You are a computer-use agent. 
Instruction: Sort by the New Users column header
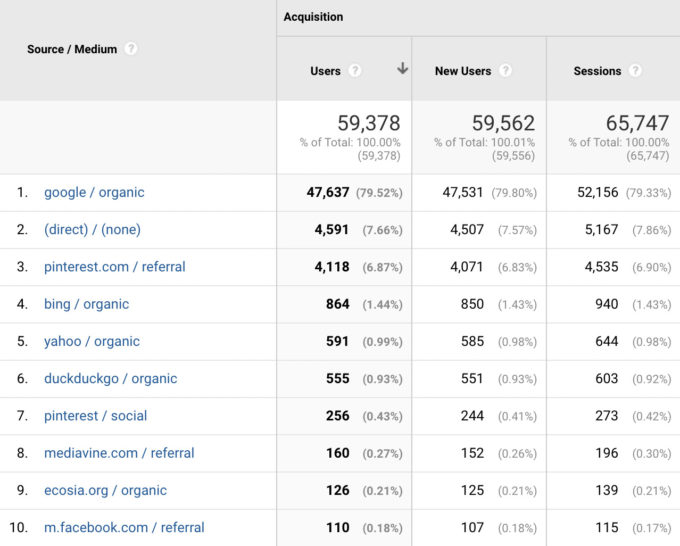463,71
